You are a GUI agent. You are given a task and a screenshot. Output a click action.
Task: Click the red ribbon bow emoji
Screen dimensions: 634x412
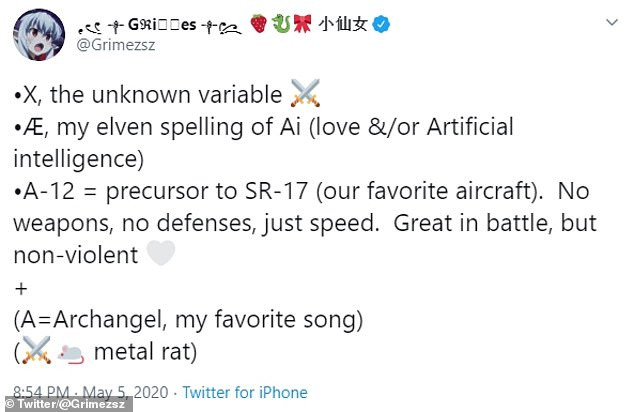coord(302,23)
